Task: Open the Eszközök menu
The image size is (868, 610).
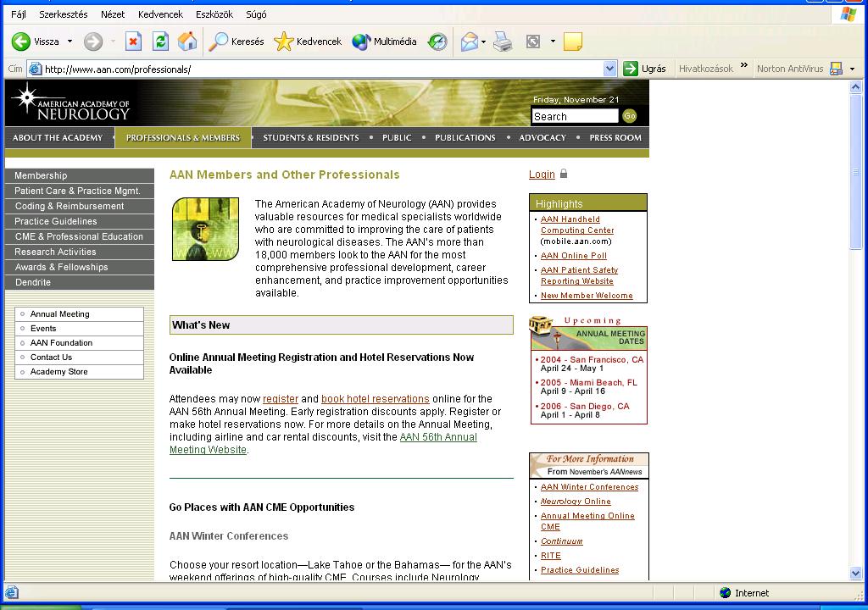Action: coord(214,14)
